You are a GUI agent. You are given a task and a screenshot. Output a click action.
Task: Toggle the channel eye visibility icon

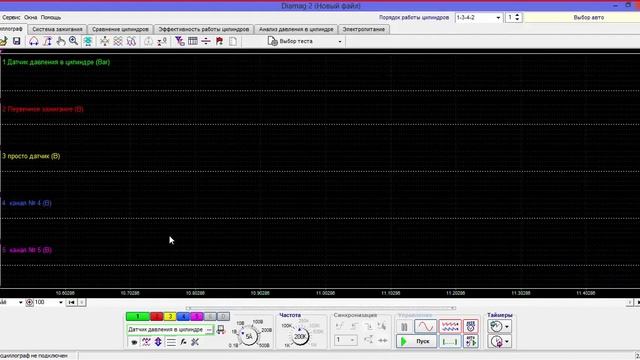coord(134,342)
